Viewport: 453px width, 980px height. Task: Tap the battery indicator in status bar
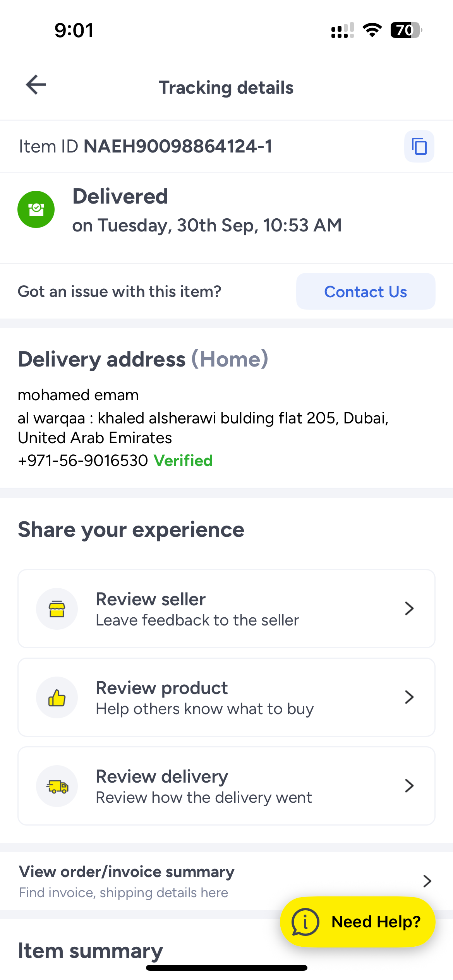406,30
